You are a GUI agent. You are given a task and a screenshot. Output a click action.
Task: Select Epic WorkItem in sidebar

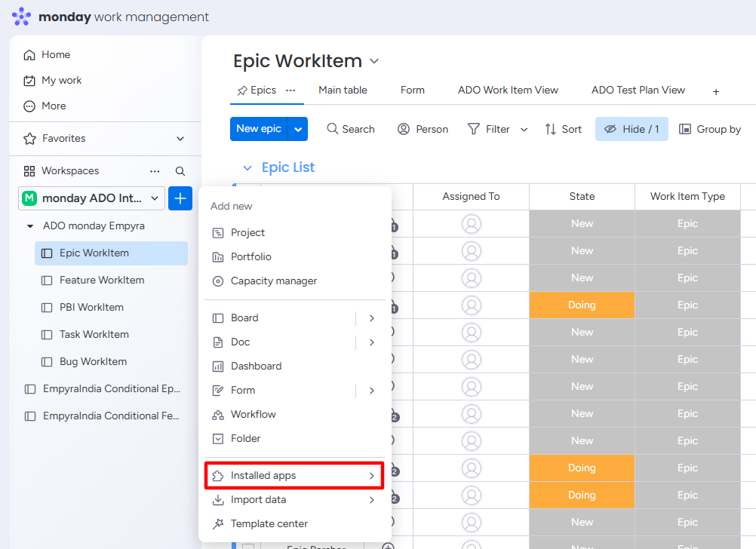[x=112, y=253]
